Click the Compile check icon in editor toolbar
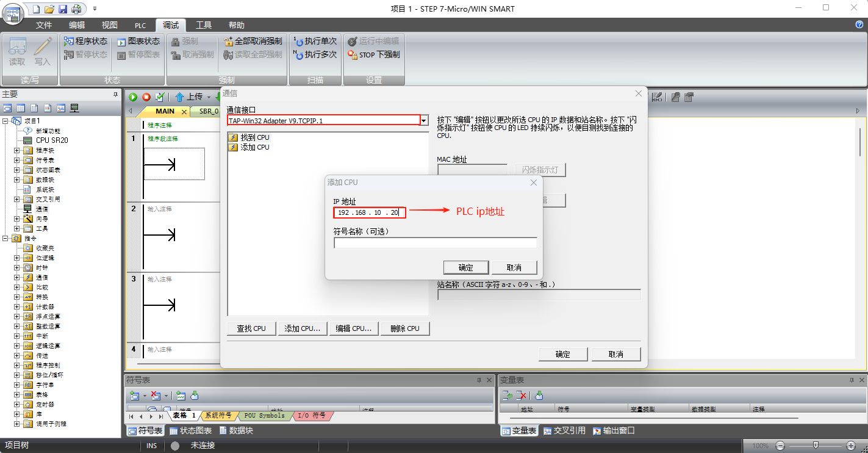 coord(160,97)
